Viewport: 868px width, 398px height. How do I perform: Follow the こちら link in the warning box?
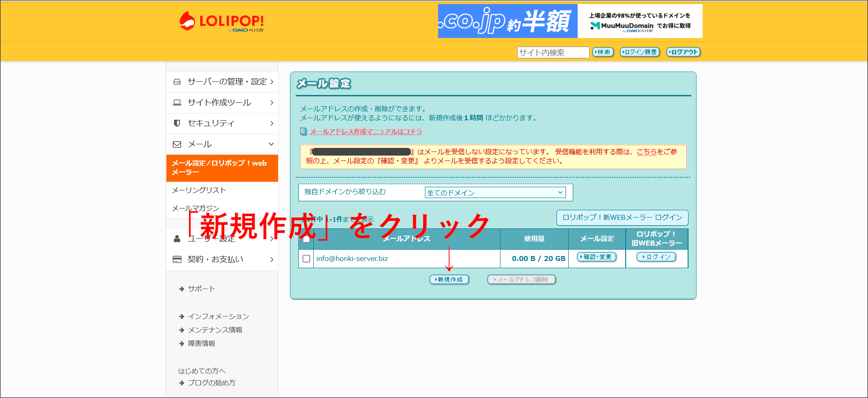point(646,152)
